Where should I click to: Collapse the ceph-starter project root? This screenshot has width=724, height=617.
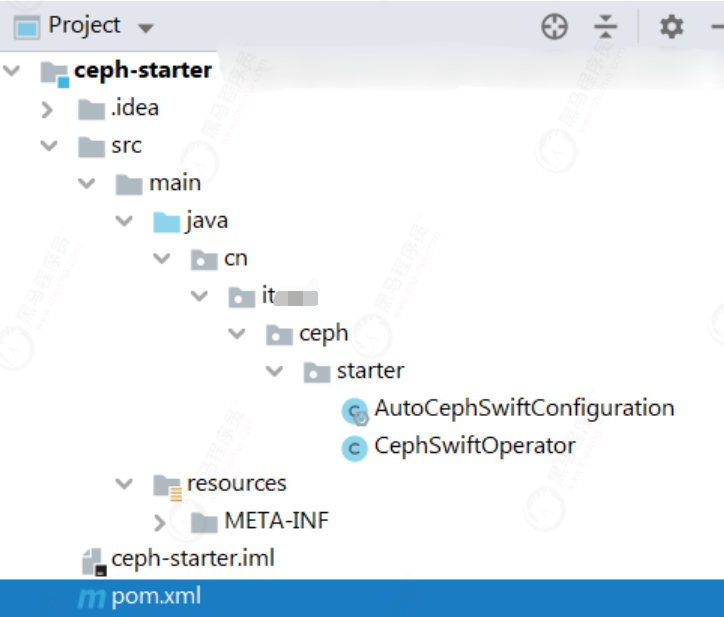pos(11,71)
